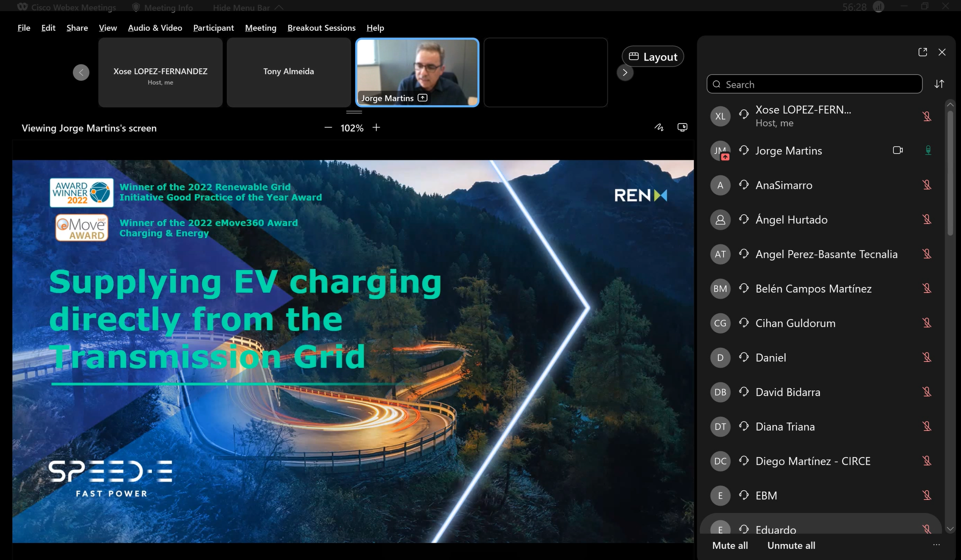This screenshot has width=961, height=560.
Task: Open the Breakout Sessions menu
Action: click(x=321, y=28)
